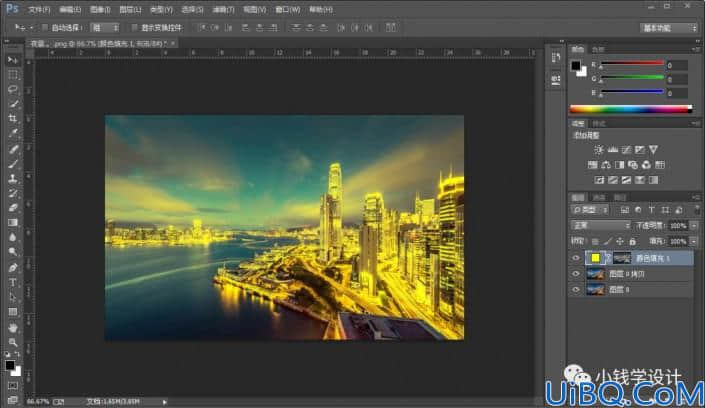This screenshot has width=705, height=408.
Task: Open the layer filter type dropdown
Action: click(590, 210)
